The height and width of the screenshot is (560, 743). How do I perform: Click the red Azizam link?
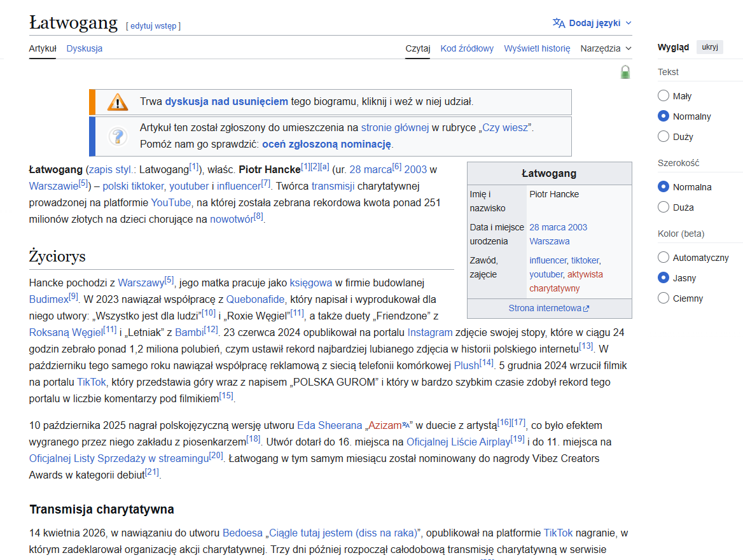click(385, 425)
